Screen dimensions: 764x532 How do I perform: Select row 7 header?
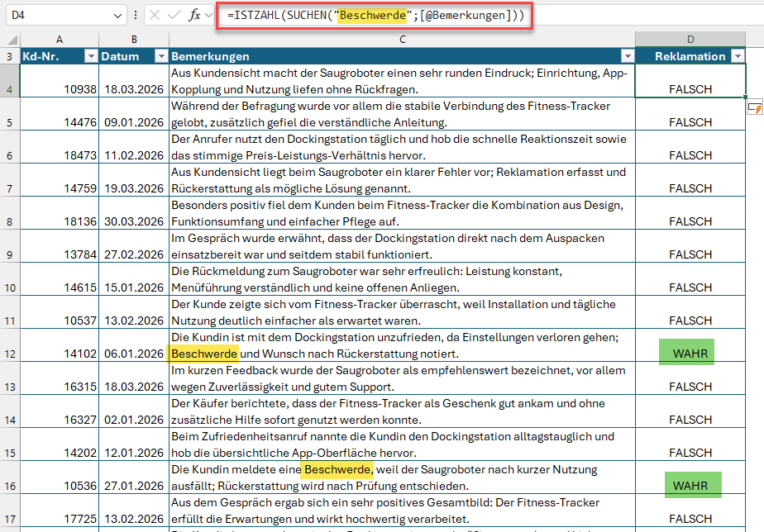click(10, 180)
